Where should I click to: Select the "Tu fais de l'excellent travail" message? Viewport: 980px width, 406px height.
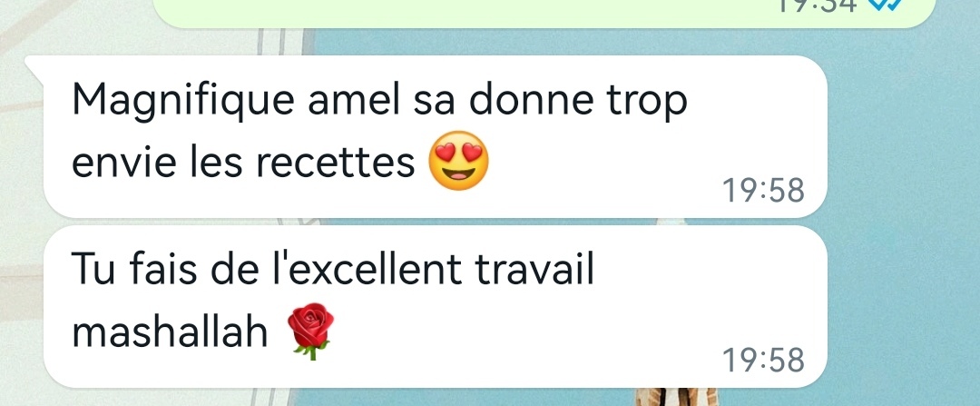[435, 306]
